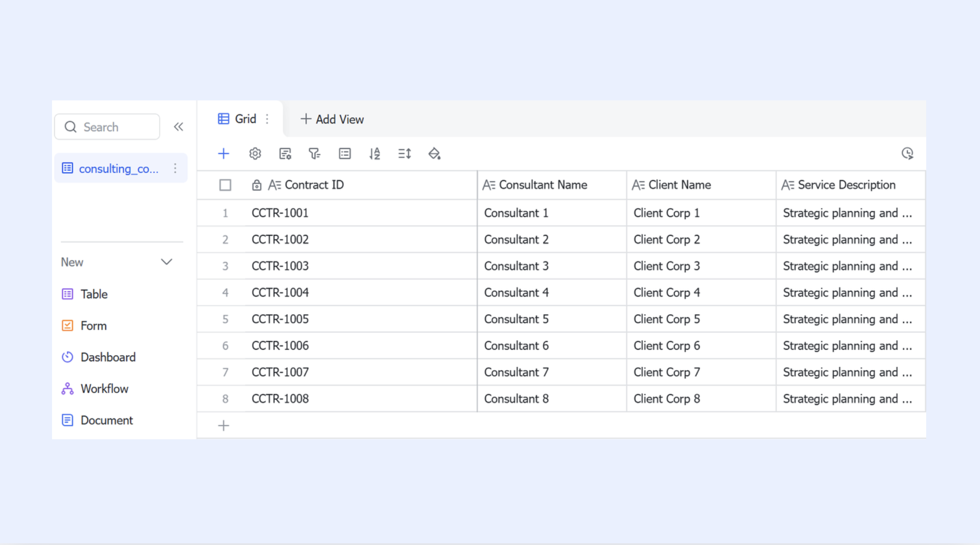
Task: Open the color fill bucket icon
Action: click(434, 154)
